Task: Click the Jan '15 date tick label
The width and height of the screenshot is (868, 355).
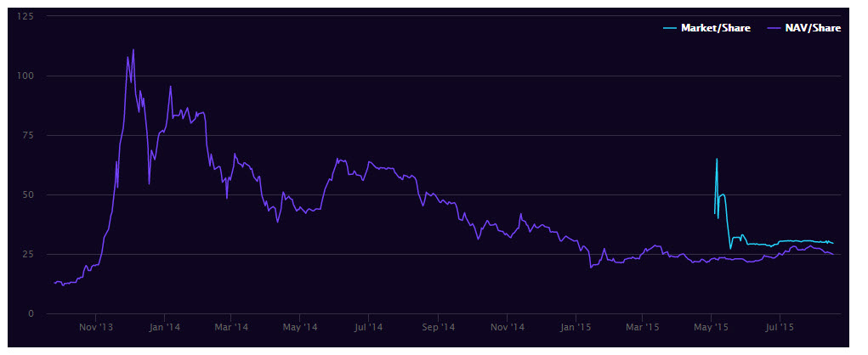Action: pyautogui.click(x=576, y=327)
